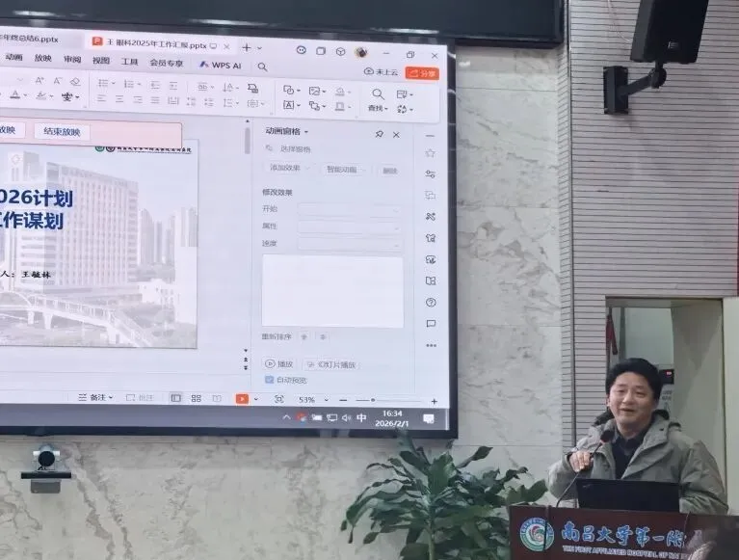This screenshot has height=560, width=739.
Task: Move effect down with reorder arrow
Action: click(323, 336)
